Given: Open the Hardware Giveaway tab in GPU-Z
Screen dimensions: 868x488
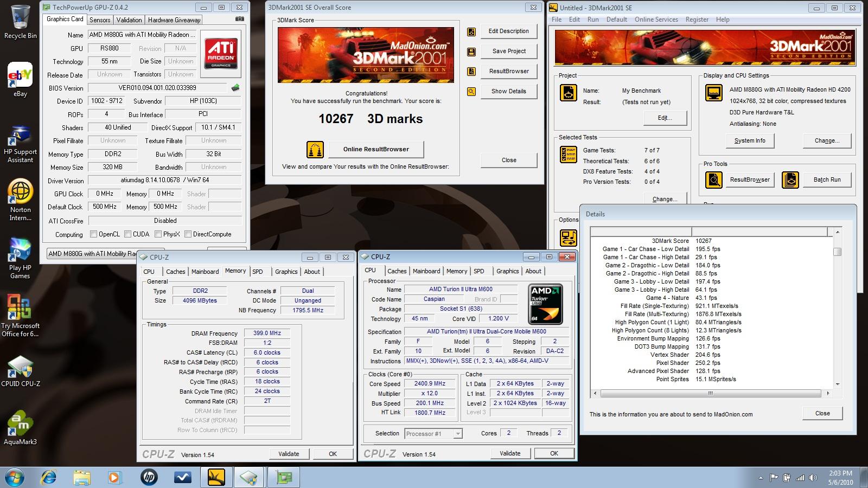Looking at the screenshot, I should click(174, 20).
